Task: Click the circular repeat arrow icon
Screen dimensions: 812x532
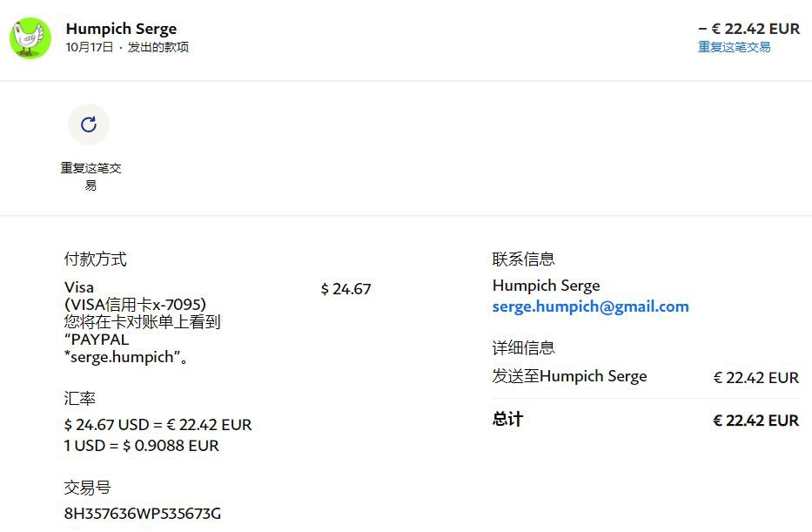Action: tap(89, 125)
